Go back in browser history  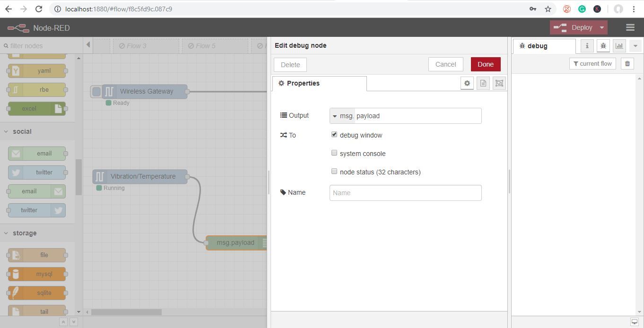click(x=8, y=9)
